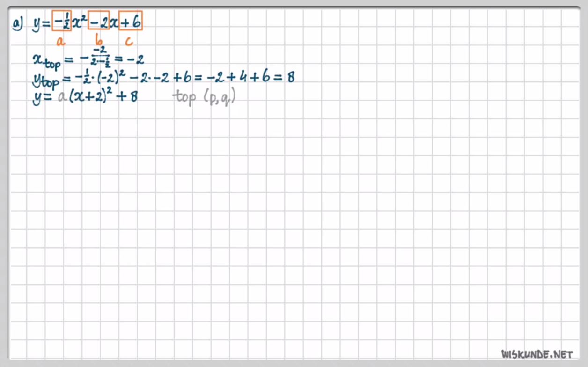Click the gray a in the vertex formula
This screenshot has width=588, height=367.
pyautogui.click(x=61, y=99)
